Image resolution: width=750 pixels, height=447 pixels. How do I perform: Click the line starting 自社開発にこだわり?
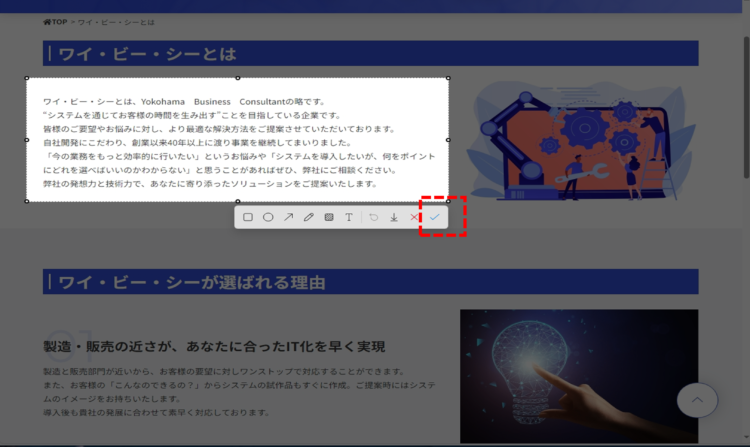198,142
